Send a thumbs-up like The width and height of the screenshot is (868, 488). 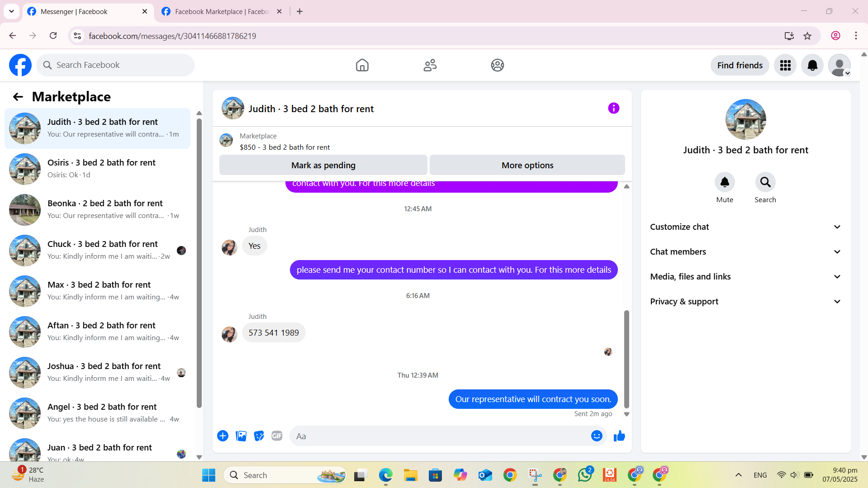coord(619,436)
